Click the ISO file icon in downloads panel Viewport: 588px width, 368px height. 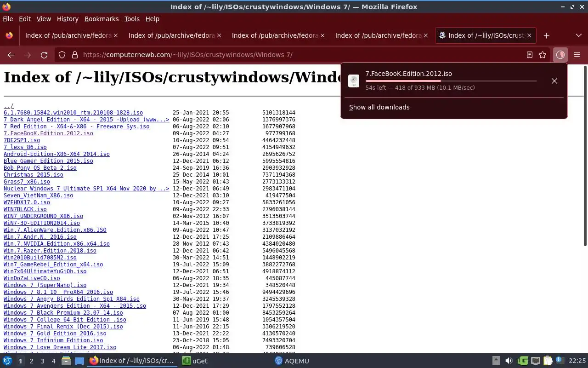coord(354,81)
